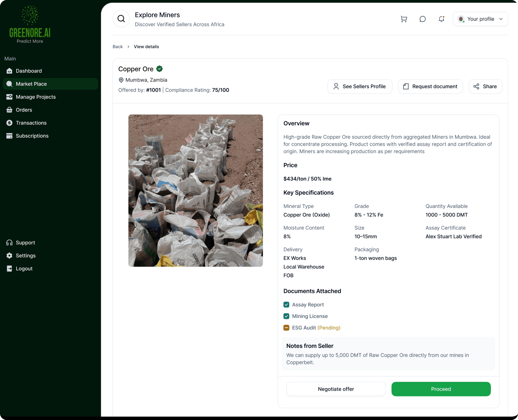Click the copper ore bags photo
Screen dimensions: 518x420
pyautogui.click(x=195, y=191)
